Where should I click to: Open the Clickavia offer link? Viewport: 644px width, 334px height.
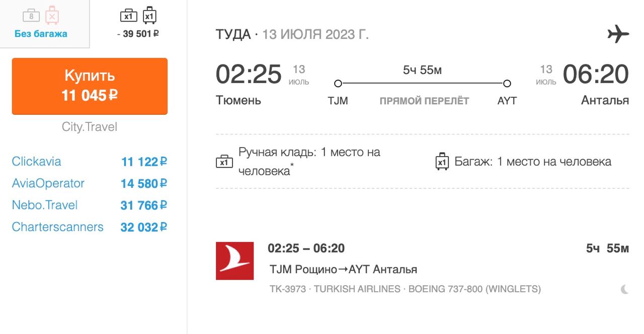pos(36,162)
